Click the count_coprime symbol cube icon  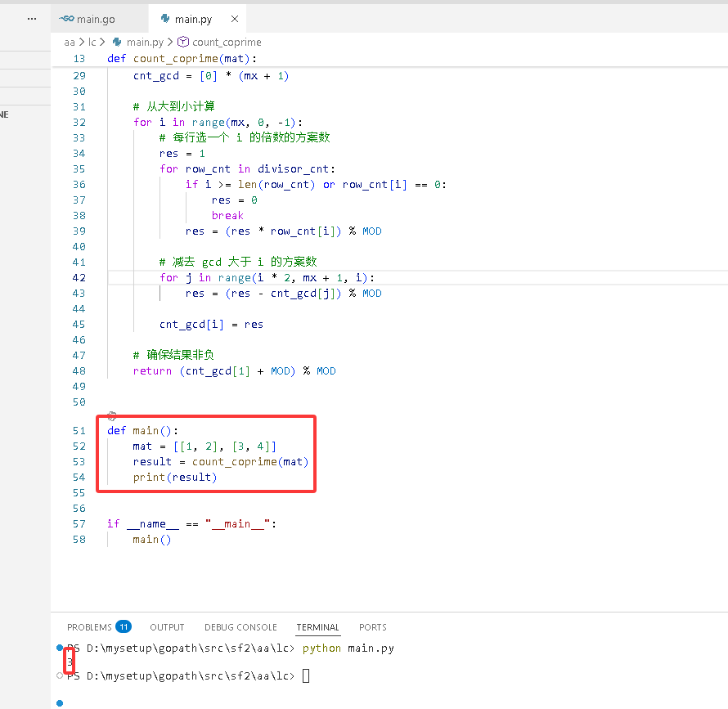tap(183, 43)
